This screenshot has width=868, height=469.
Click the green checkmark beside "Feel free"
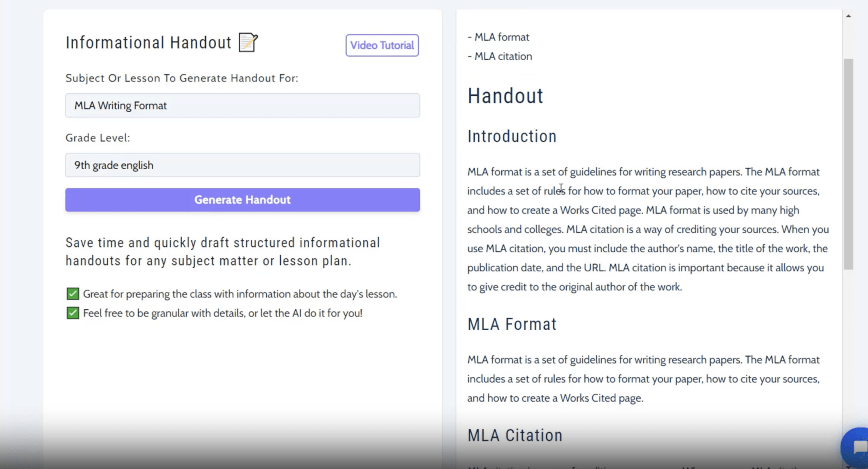click(73, 313)
